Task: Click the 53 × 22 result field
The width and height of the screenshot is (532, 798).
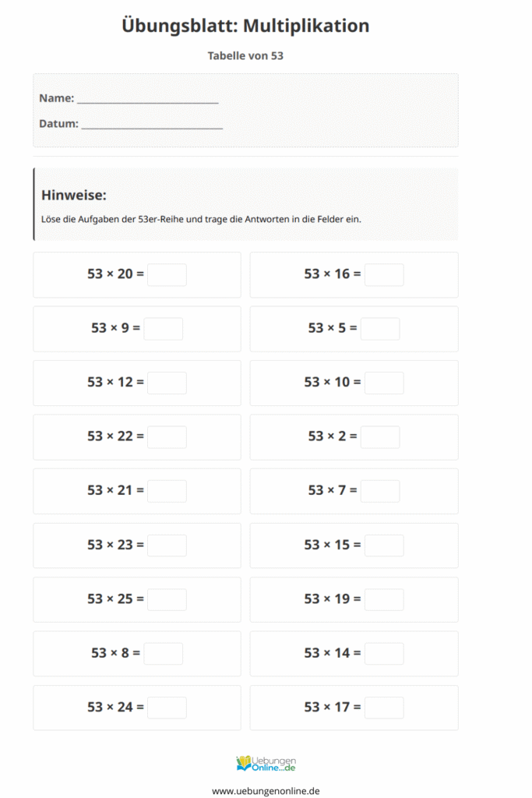Action: [x=167, y=437]
